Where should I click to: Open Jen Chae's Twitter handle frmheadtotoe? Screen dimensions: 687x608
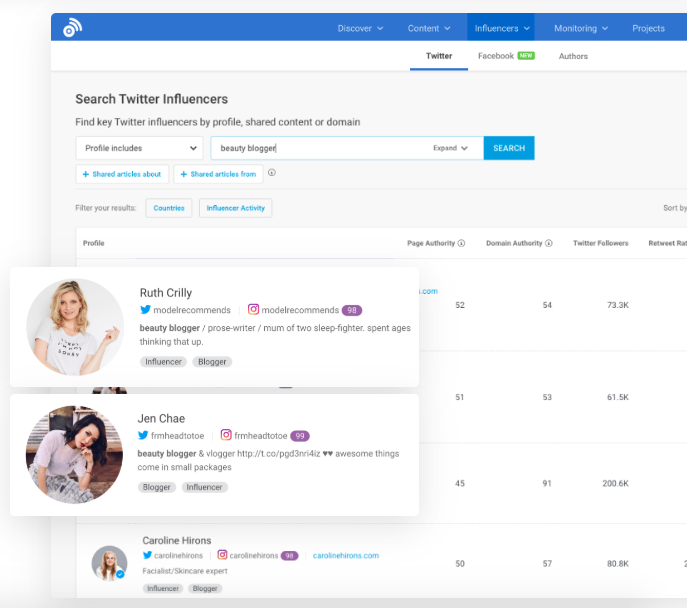[177, 436]
